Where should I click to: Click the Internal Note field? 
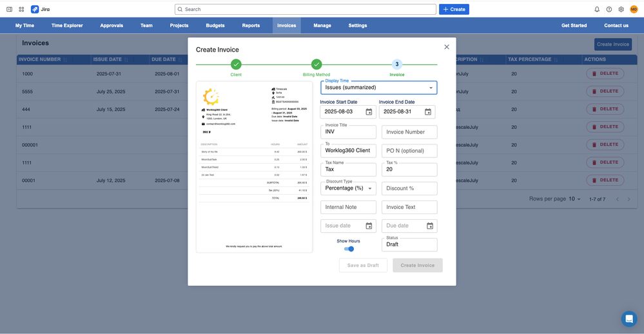[348, 207]
